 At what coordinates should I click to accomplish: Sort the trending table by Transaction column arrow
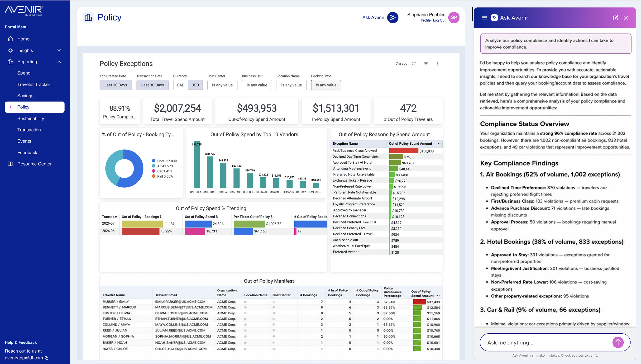(116, 217)
